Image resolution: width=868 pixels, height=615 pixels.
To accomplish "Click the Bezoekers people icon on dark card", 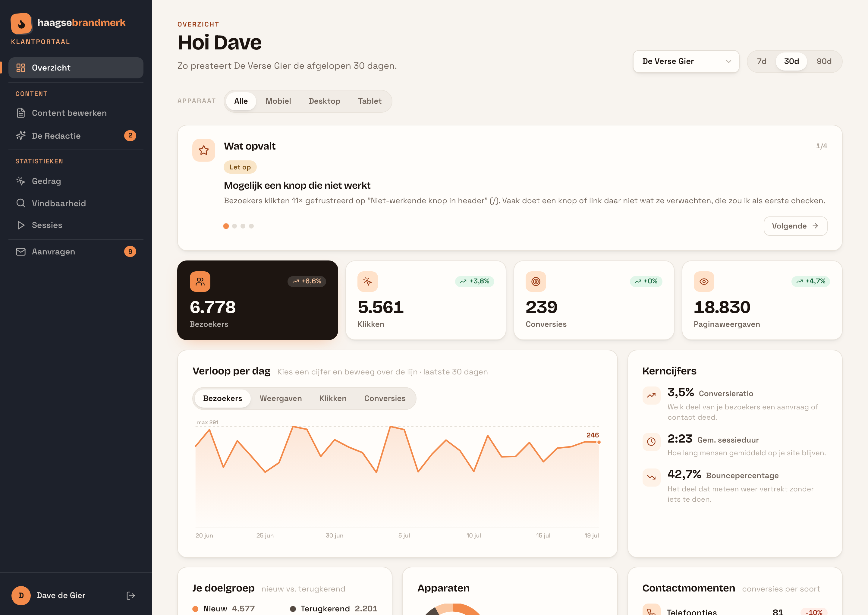I will 200,281.
